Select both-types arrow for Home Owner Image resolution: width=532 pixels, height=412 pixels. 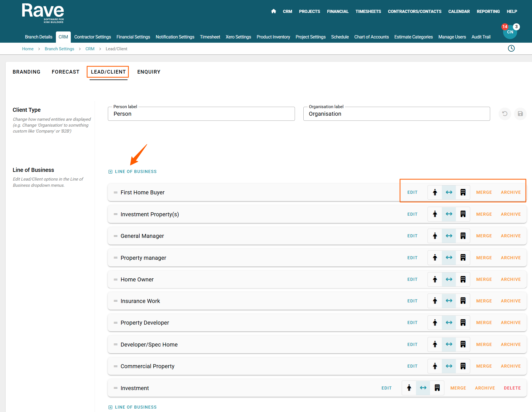click(x=449, y=279)
